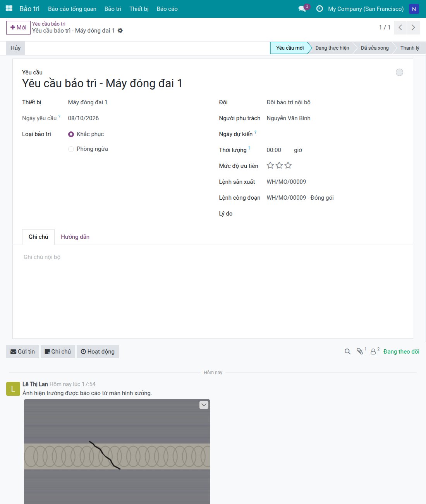Viewport: 426px width, 504px height.
Task: Click the Gửi tin button
Action: 22,352
